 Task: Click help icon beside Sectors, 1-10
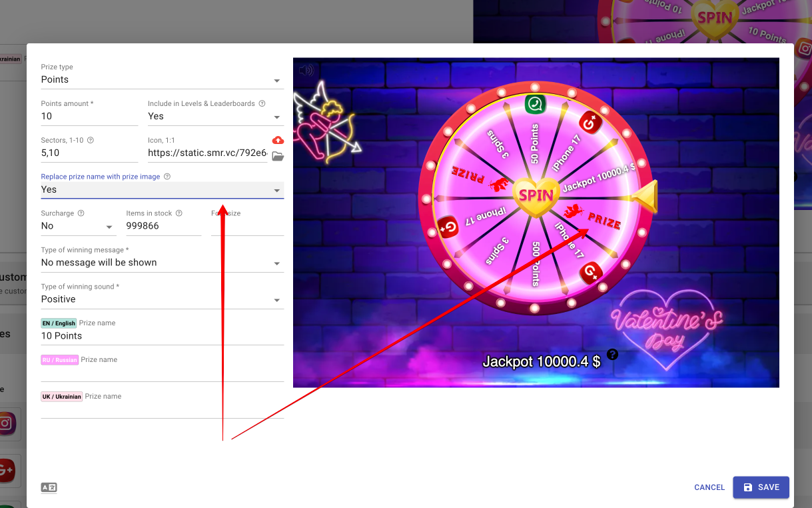(x=91, y=141)
